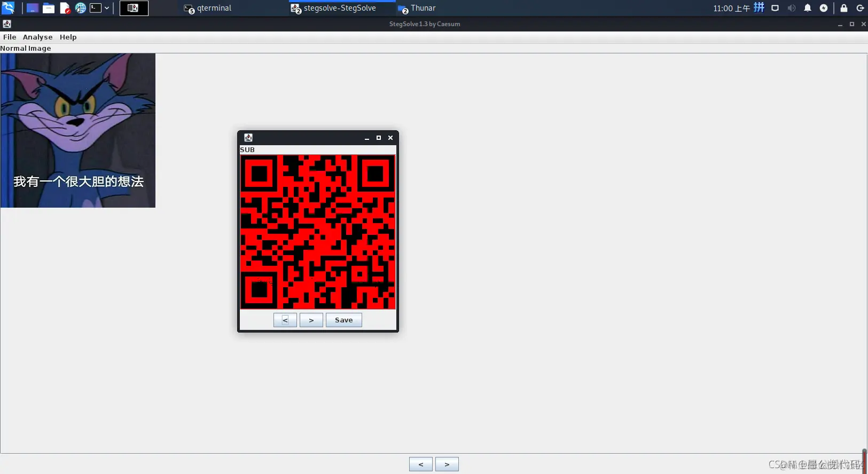This screenshot has height=474, width=868.
Task: Save the combined SUB QR image
Action: point(344,320)
